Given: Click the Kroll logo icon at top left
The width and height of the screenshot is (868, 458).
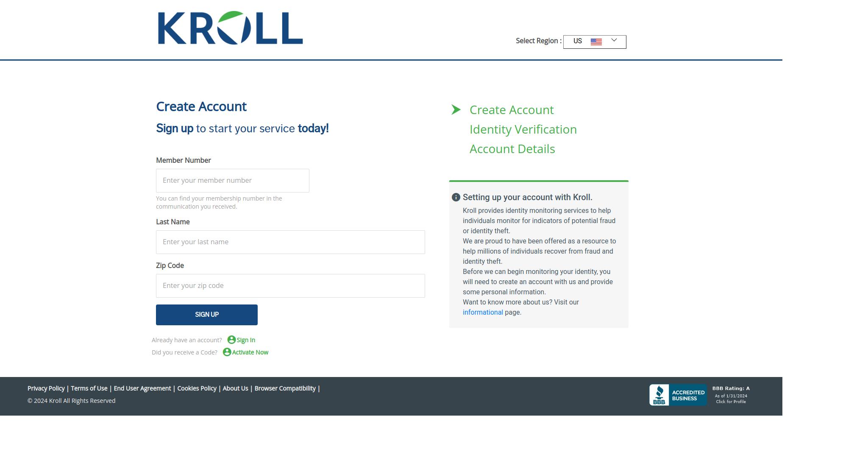Looking at the screenshot, I should [229, 26].
